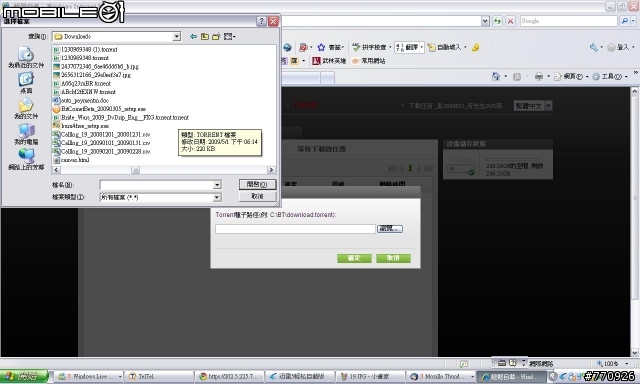The height and width of the screenshot is (384, 640).
Task: Open the recent documents shortcut in the sidebar
Action: 26,58
